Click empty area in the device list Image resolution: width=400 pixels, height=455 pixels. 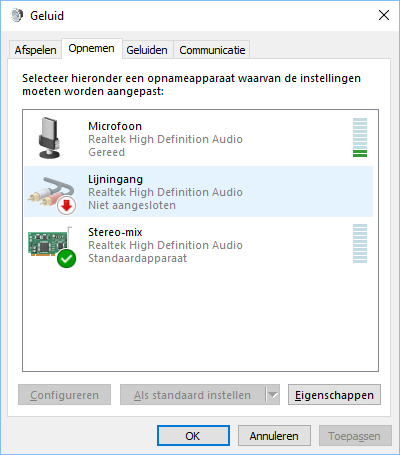(200, 320)
